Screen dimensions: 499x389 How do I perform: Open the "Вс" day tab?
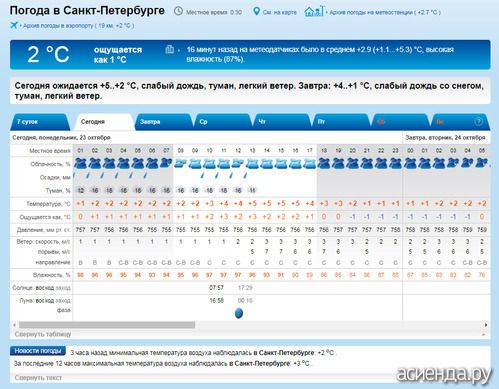(x=460, y=122)
